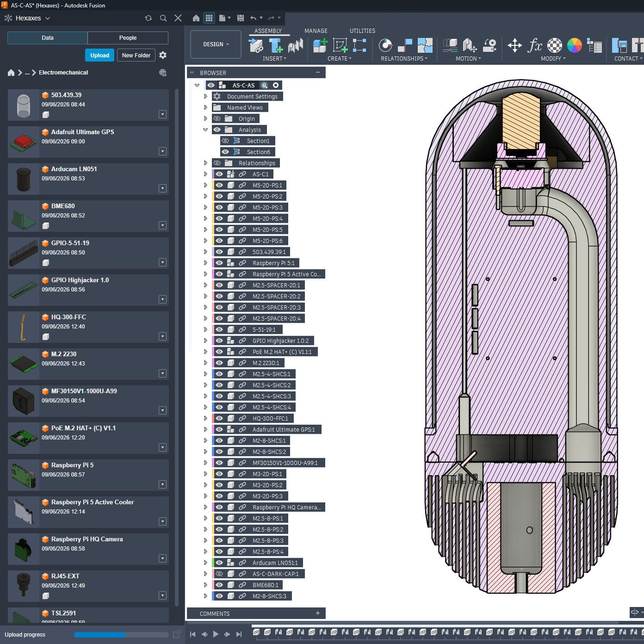Switch to the People tab
The width and height of the screenshot is (644, 644).
pyautogui.click(x=128, y=38)
